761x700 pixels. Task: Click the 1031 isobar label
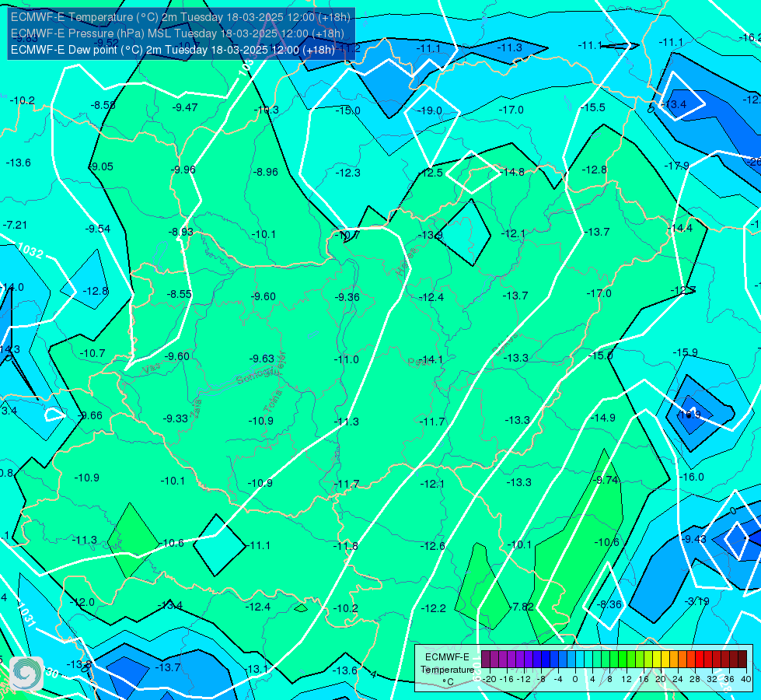(x=26, y=614)
